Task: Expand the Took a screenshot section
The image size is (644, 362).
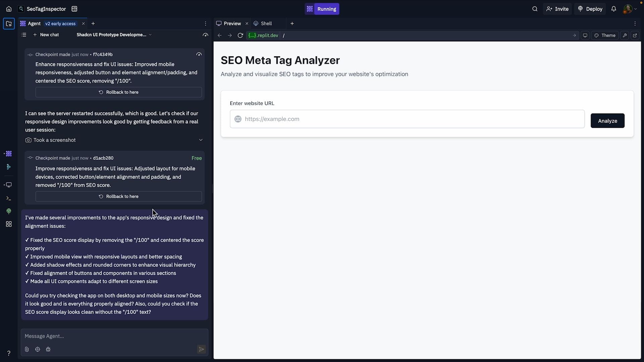Action: tap(201, 140)
